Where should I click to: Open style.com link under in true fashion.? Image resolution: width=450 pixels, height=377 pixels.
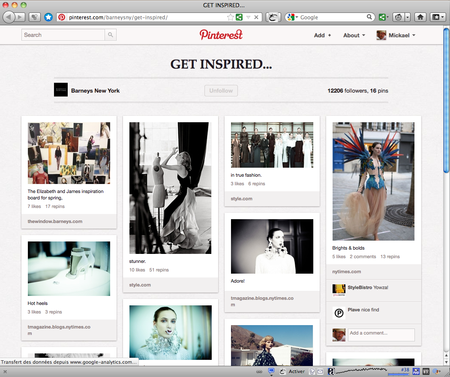(241, 199)
